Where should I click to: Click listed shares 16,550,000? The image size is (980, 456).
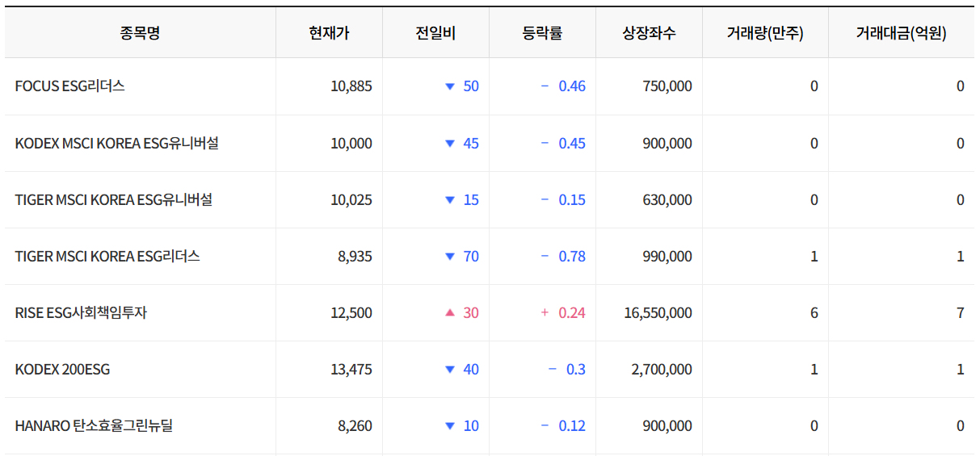(658, 312)
